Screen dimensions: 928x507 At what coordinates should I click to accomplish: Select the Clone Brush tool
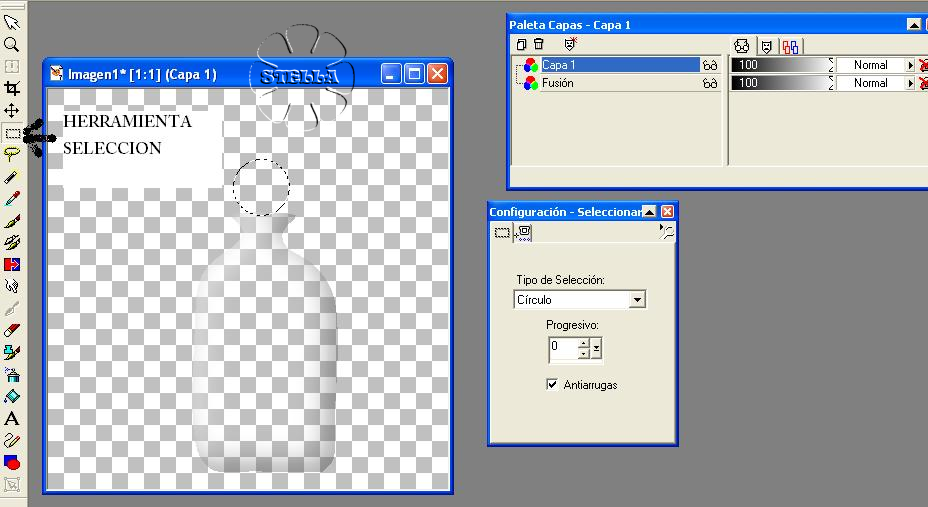point(12,243)
